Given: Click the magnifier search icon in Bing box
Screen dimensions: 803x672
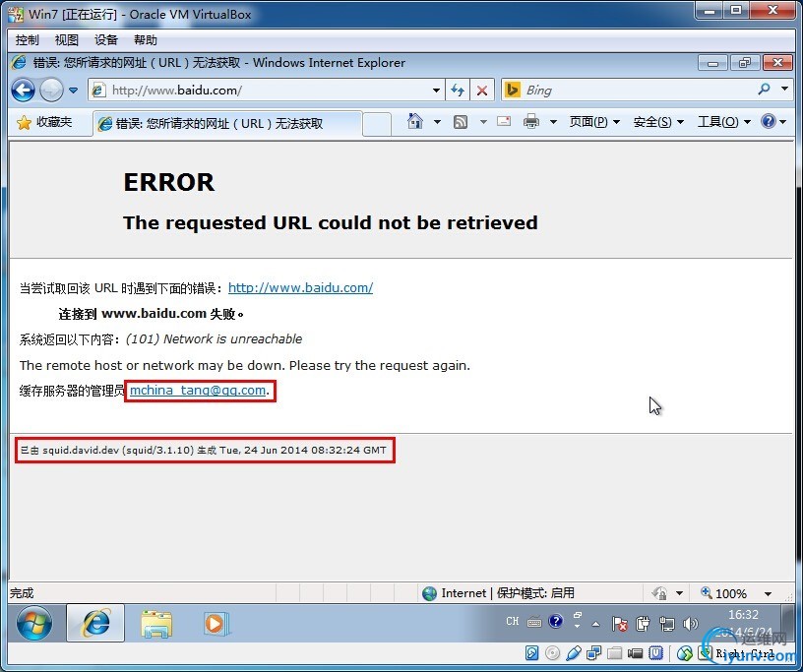Looking at the screenshot, I should click(764, 90).
